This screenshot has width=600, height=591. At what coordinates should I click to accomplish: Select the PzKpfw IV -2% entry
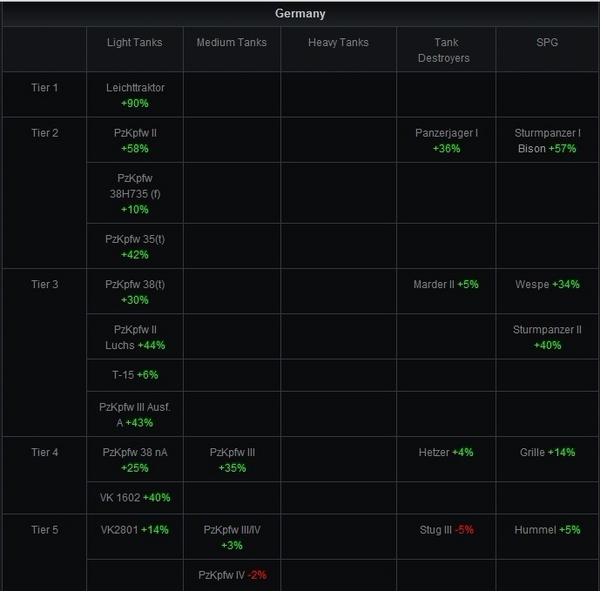[232, 575]
